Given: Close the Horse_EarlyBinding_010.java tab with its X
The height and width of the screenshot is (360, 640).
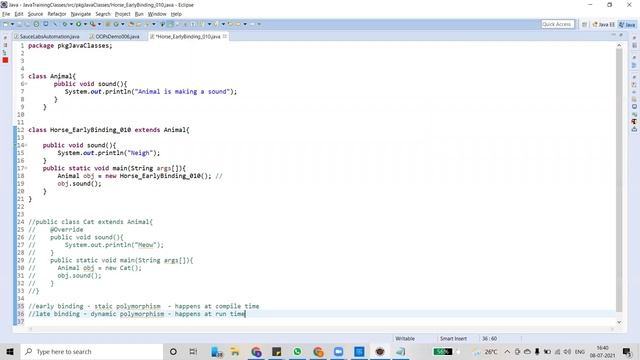Looking at the screenshot, I should point(224,36).
